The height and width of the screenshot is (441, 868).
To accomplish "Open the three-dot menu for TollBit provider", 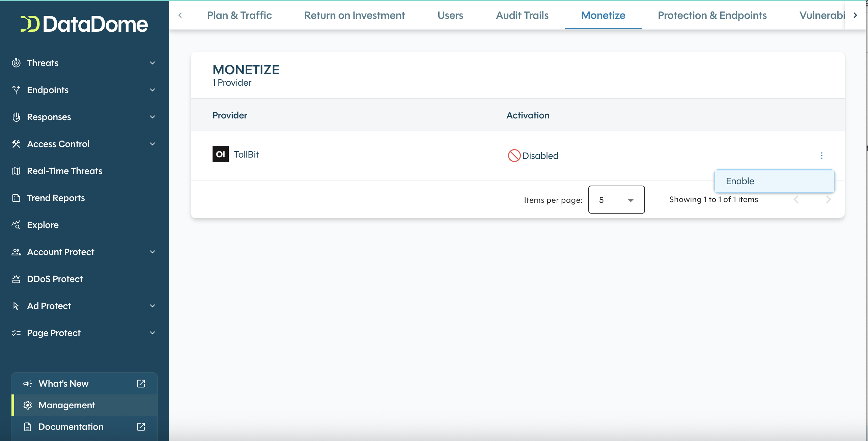I will 822,156.
